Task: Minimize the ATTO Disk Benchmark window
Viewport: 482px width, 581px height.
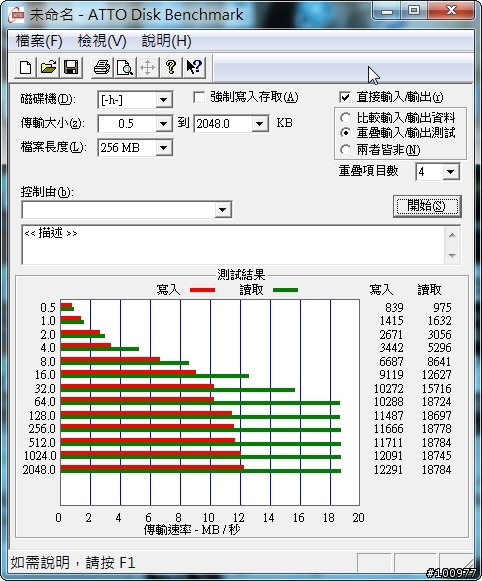Action: tap(387, 11)
